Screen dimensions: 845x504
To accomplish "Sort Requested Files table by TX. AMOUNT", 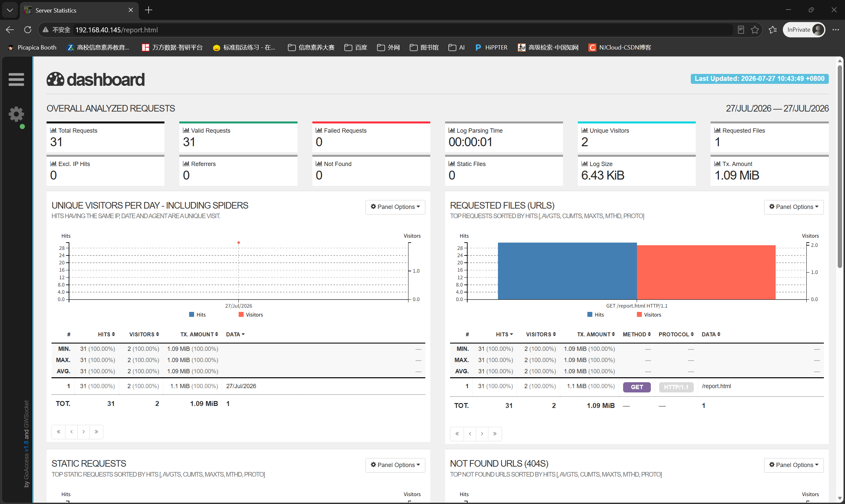I will coord(596,335).
